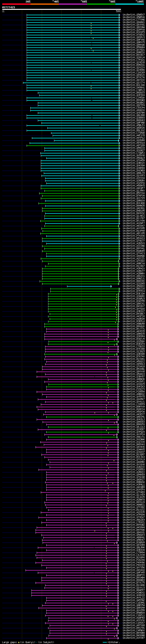146x644 pixels.
Task: Open hit UniRef100_B5W8G4
Action: click(134, 613)
